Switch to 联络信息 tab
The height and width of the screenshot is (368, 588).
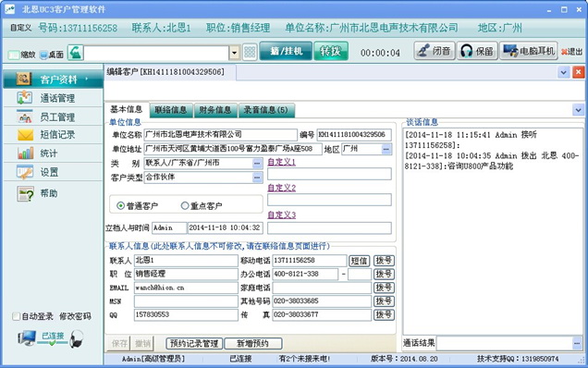(171, 110)
